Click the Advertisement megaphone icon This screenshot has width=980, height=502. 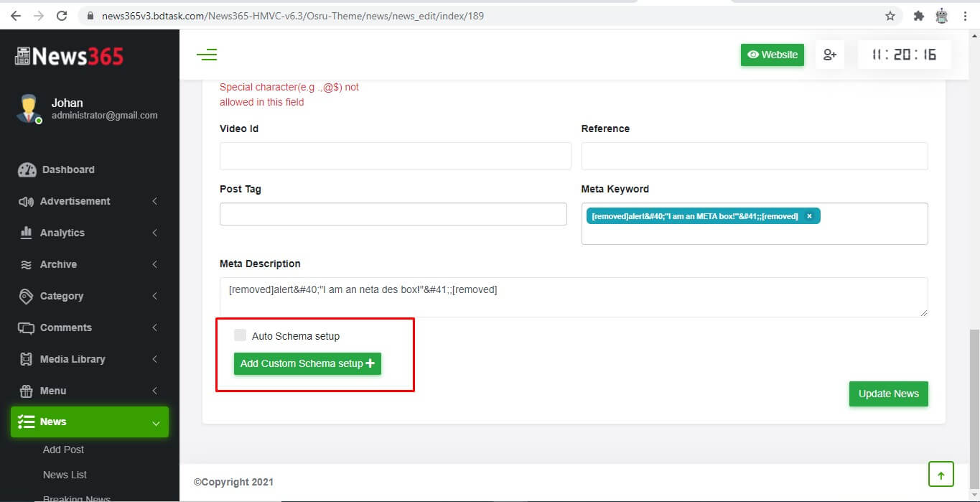[26, 202]
